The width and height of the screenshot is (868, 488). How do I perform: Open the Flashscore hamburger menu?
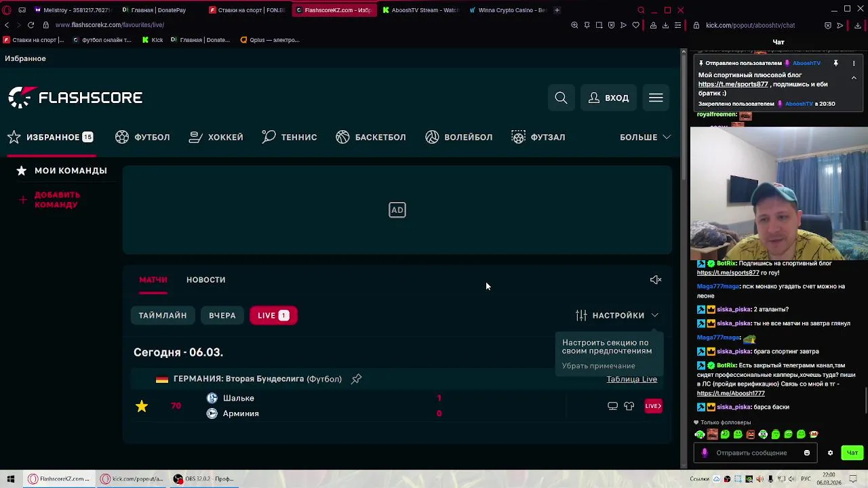(656, 98)
